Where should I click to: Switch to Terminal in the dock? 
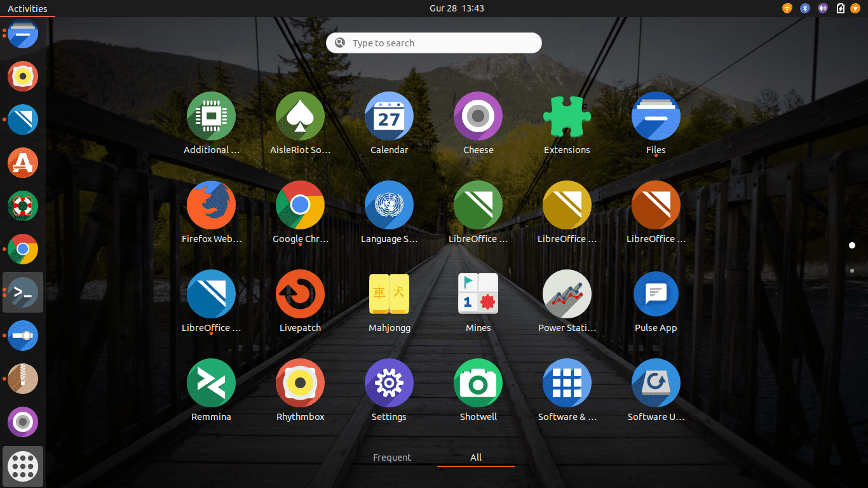tap(23, 292)
